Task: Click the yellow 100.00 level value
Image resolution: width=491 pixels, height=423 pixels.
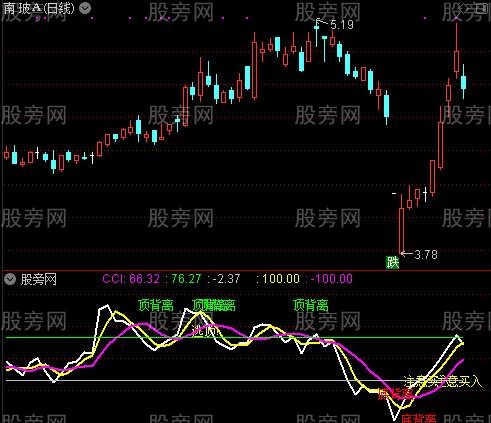Action: [281, 279]
